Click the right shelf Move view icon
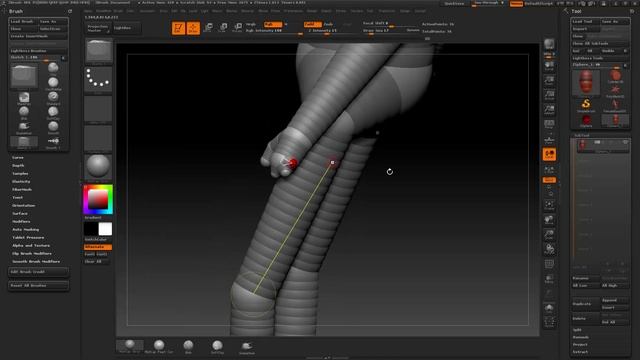Viewport: 640px width, 360px height. 549,220
